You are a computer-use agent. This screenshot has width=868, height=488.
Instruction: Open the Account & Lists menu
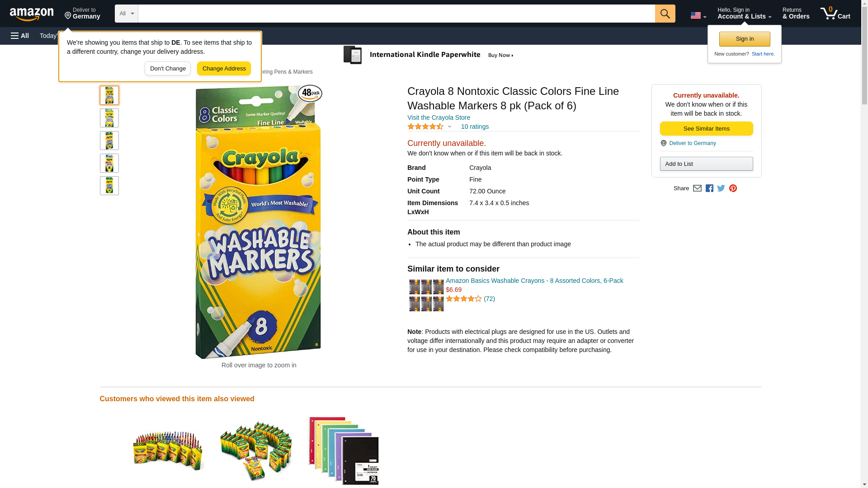[744, 14]
